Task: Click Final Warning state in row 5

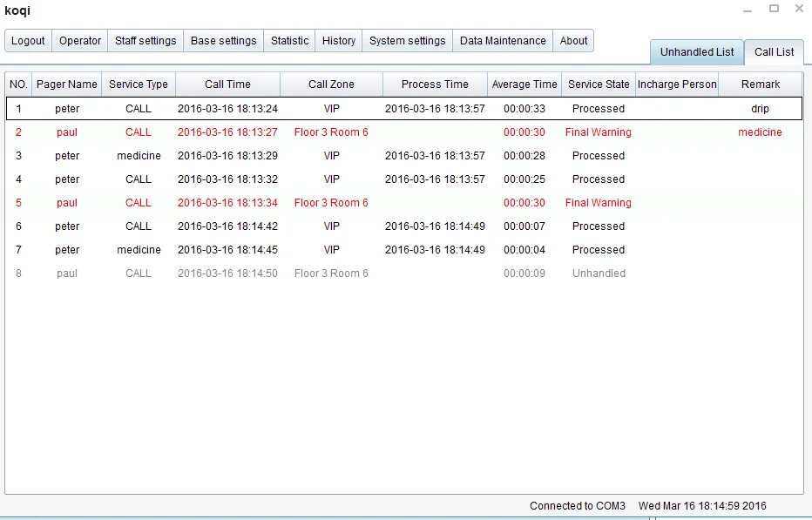Action: [x=599, y=203]
